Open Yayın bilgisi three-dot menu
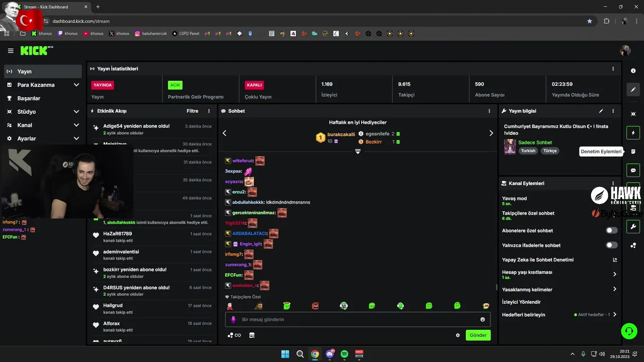 tap(613, 111)
